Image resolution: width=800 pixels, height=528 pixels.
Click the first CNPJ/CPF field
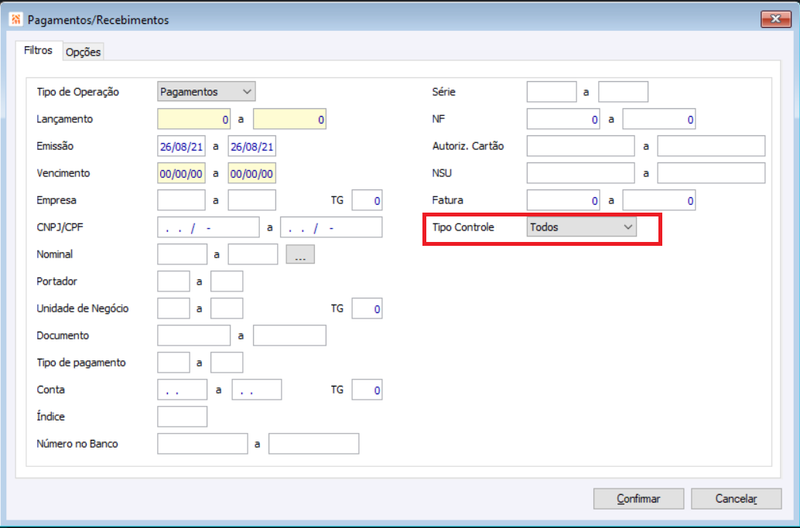pyautogui.click(x=208, y=227)
